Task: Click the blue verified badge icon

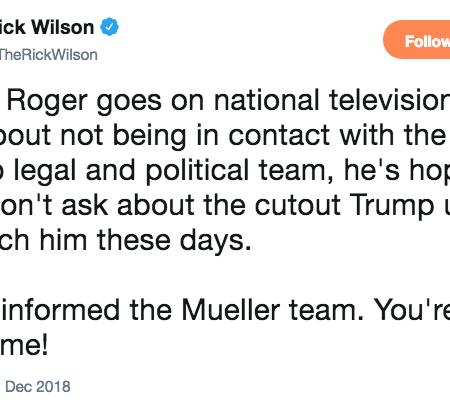Action: pyautogui.click(x=109, y=27)
